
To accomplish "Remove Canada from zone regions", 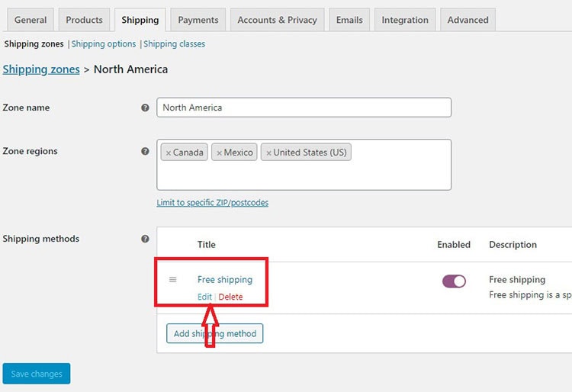I will (169, 153).
